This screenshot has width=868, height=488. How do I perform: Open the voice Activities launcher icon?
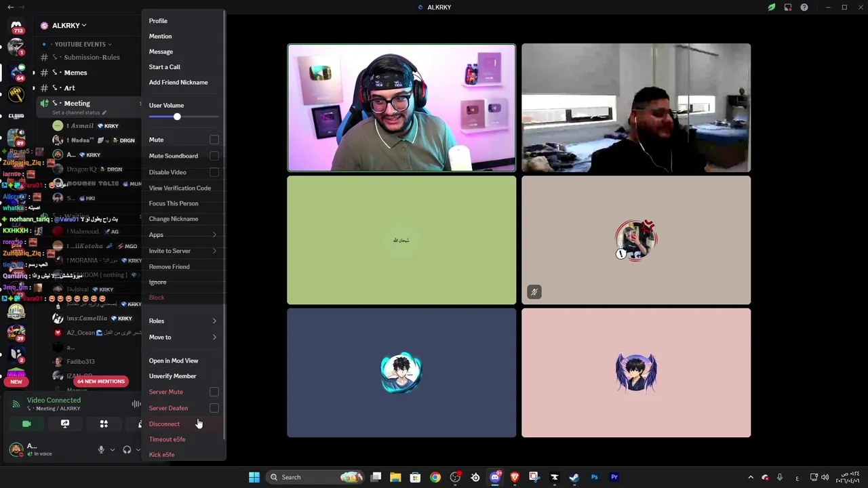(x=104, y=424)
